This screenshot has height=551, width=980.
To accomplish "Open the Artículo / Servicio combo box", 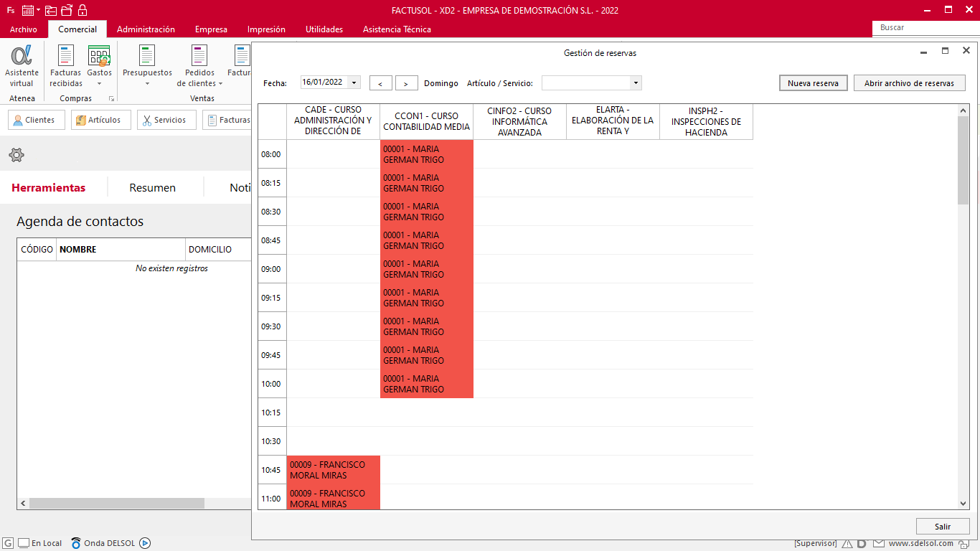I will tap(591, 83).
